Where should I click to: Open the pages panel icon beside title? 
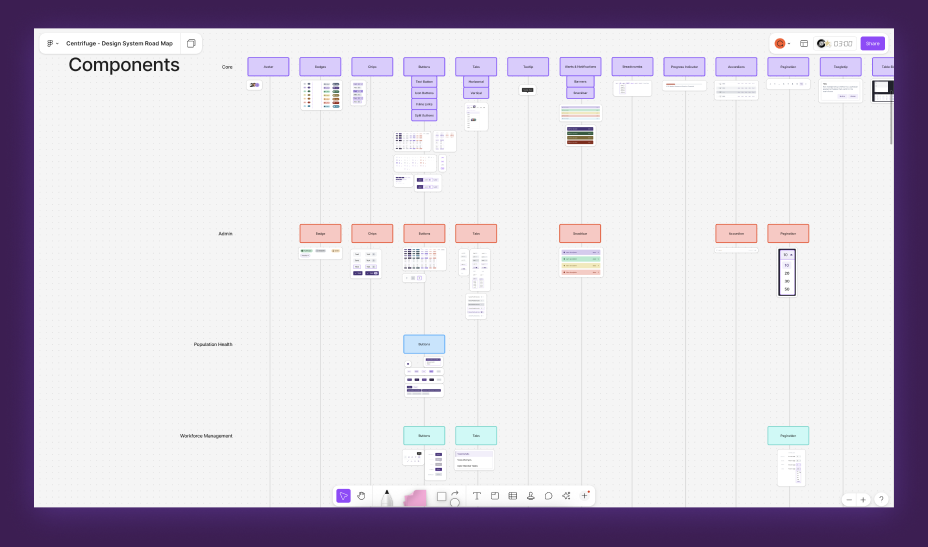(x=191, y=43)
